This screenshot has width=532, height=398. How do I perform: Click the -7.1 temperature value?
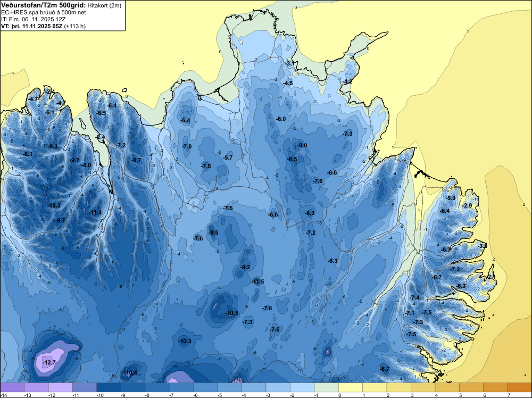pos(410,313)
